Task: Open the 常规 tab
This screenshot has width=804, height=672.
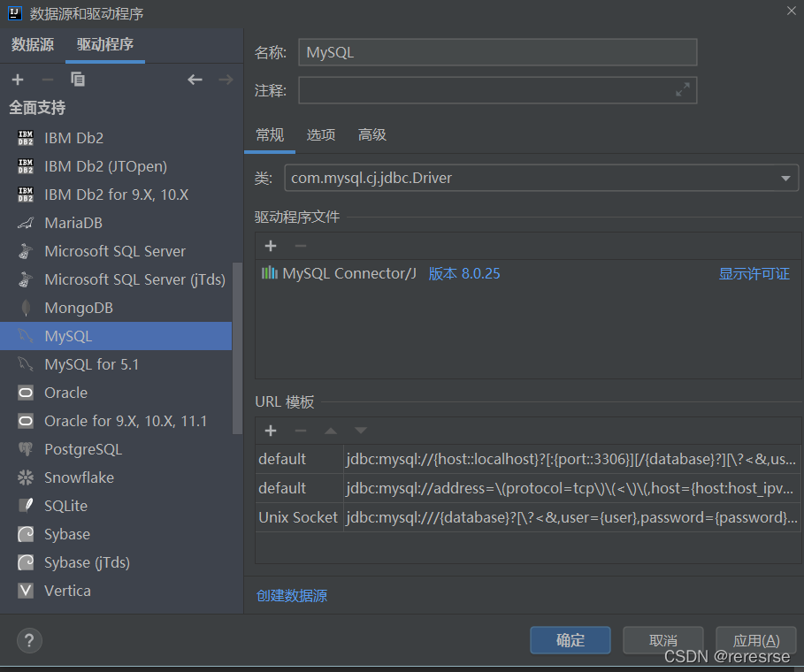Action: pyautogui.click(x=270, y=134)
